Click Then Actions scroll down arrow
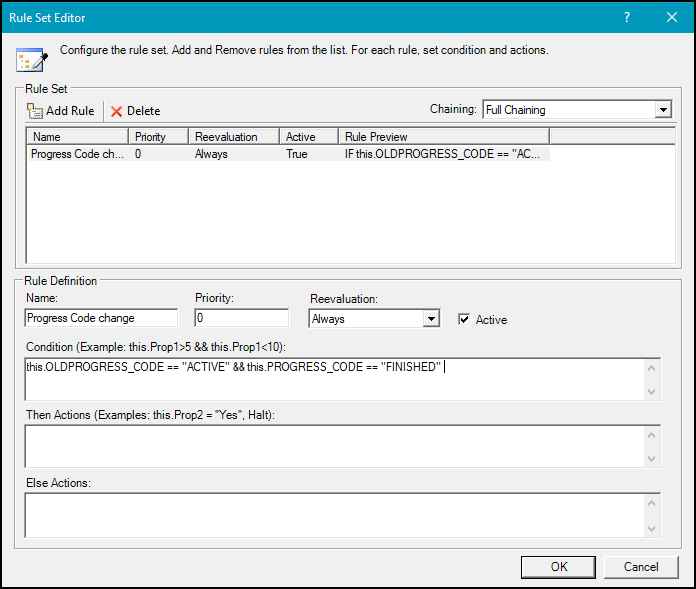Viewport: 696px width, 589px height. point(651,458)
